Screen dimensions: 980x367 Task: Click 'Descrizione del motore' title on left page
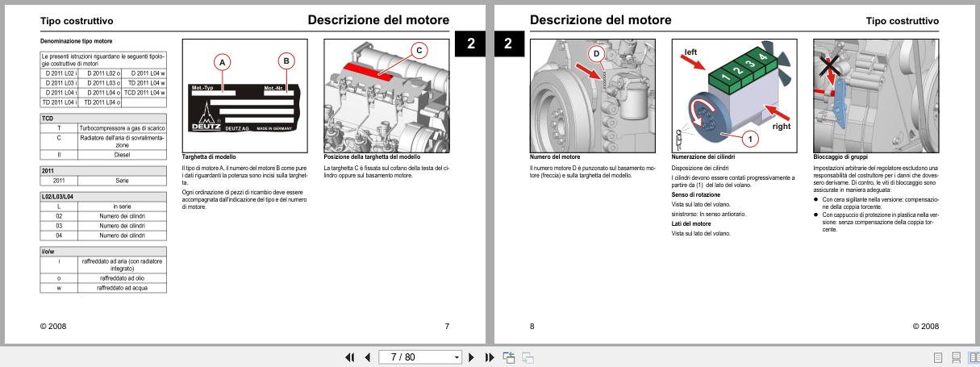[378, 19]
